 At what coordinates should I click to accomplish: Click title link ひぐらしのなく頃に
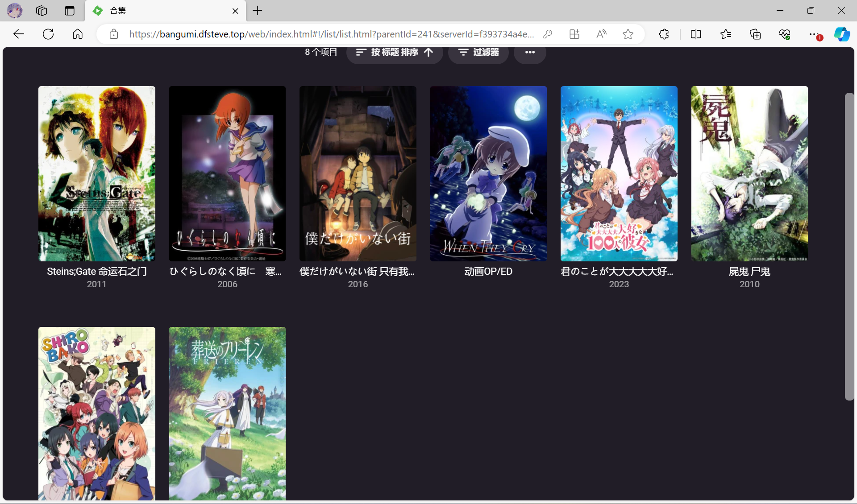(x=225, y=272)
